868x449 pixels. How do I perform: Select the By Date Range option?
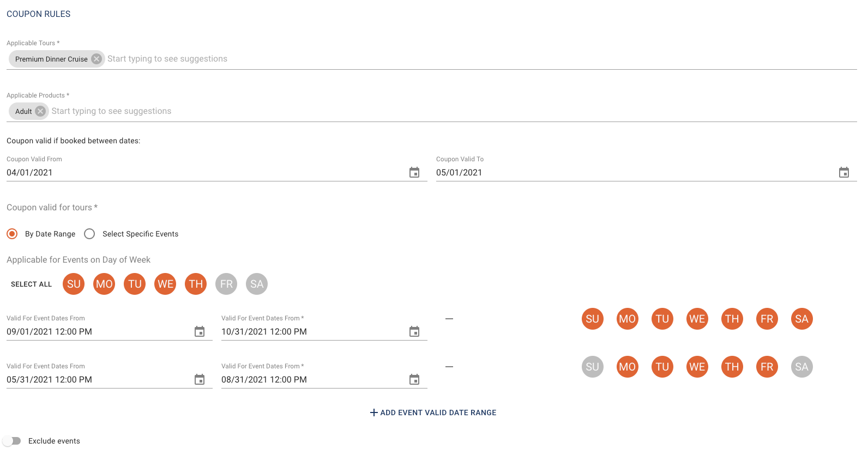pos(12,234)
